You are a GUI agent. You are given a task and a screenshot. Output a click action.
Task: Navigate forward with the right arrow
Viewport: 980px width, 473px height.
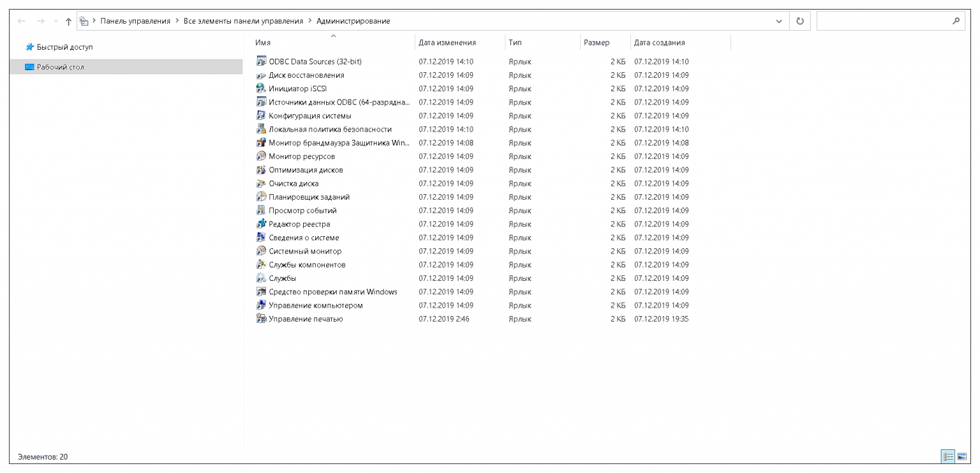pyautogui.click(x=41, y=21)
